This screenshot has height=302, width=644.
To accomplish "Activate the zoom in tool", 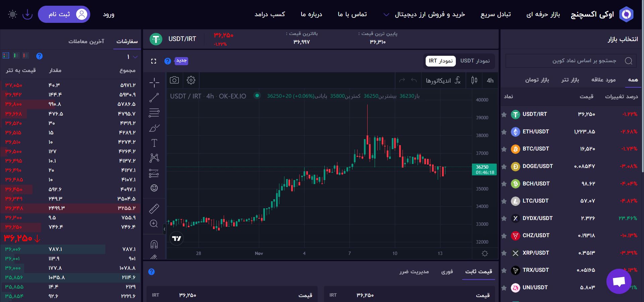I will pos(154,224).
